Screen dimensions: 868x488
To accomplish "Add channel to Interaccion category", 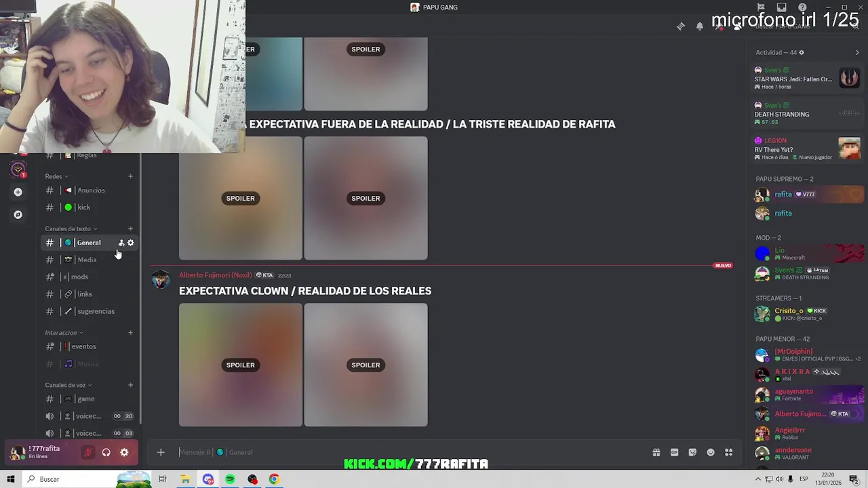I will click(x=131, y=333).
